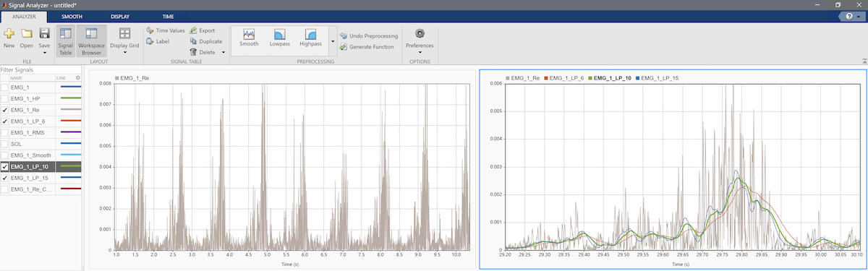Open the DISPLAY ribbon tab
The image size is (868, 271).
120,16
